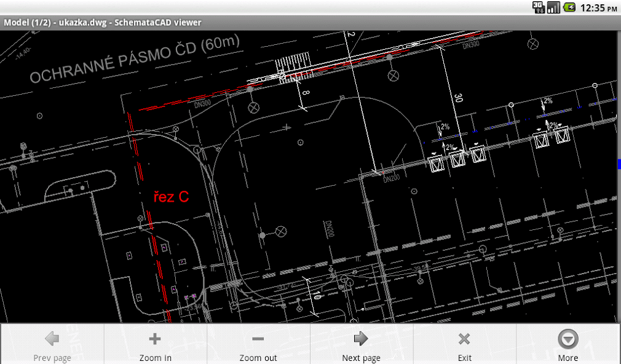Click the Exit cross icon
The height and width of the screenshot is (364, 621).
tap(464, 338)
